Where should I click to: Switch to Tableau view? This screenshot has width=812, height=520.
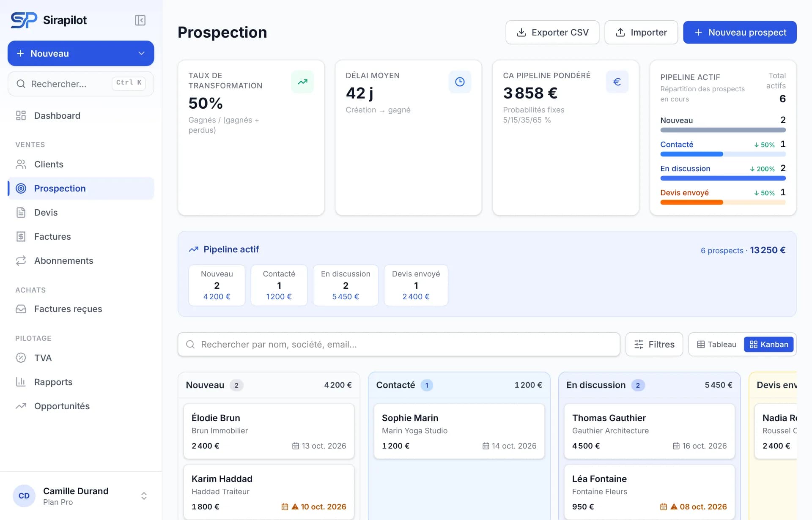[717, 344]
